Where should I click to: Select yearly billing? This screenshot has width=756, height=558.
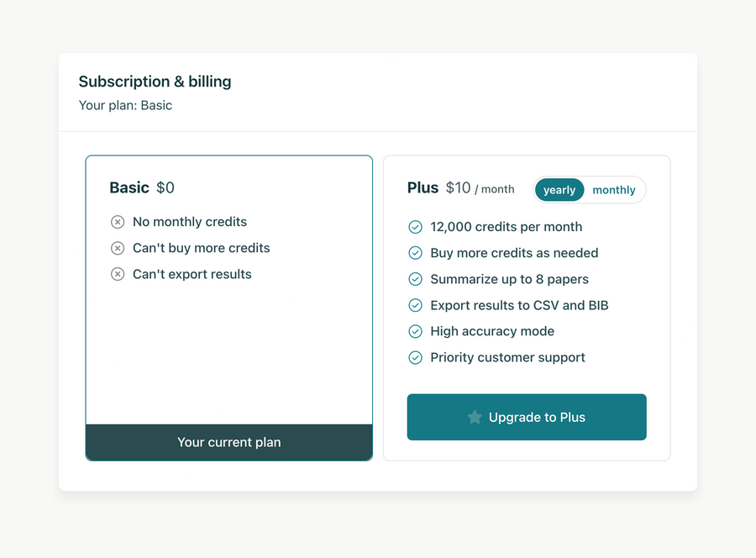tap(559, 190)
